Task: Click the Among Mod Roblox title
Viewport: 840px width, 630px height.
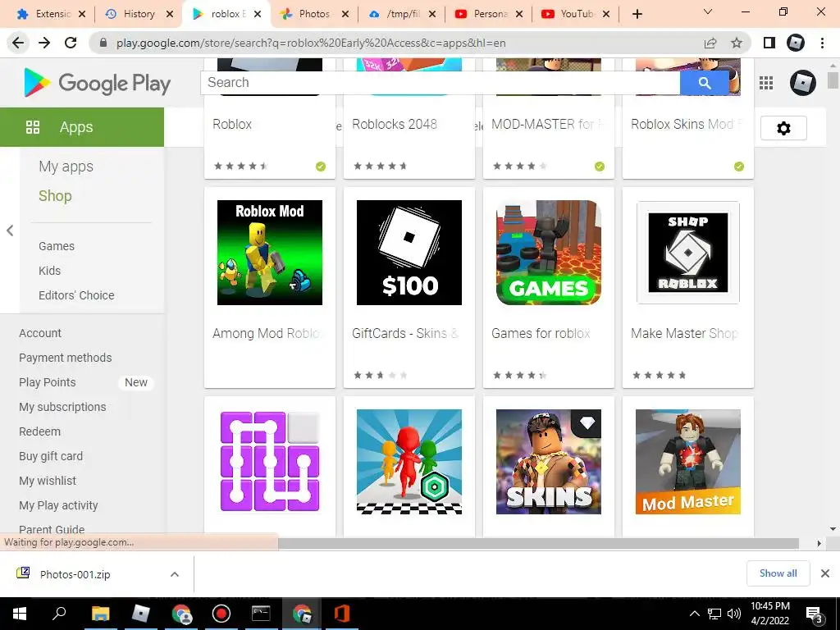Action: (x=267, y=333)
